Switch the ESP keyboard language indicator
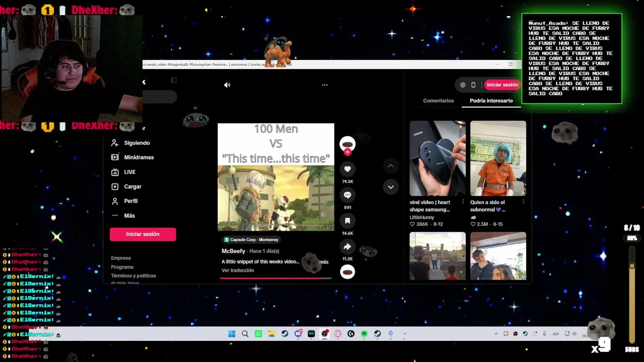The width and height of the screenshot is (644, 362). point(556,334)
